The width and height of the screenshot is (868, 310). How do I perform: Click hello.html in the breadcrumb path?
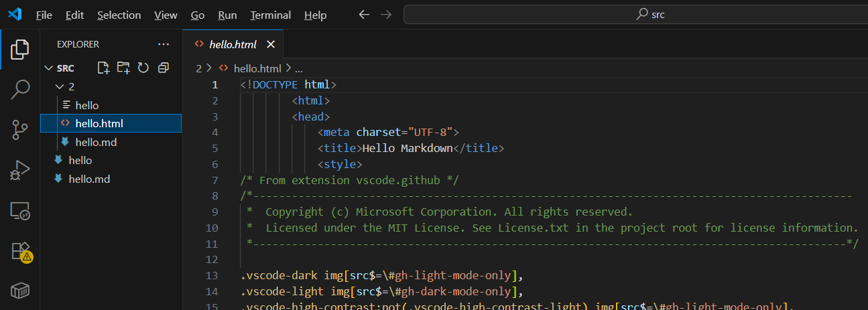257,68
